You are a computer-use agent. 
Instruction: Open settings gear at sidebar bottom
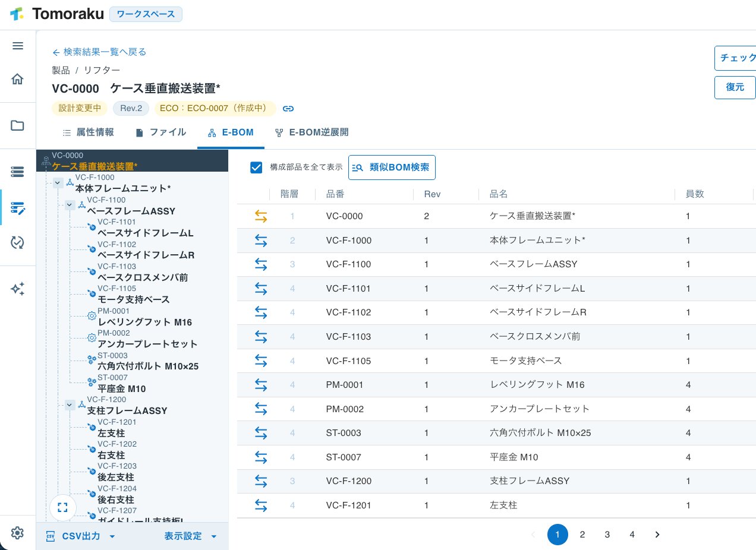click(x=18, y=533)
